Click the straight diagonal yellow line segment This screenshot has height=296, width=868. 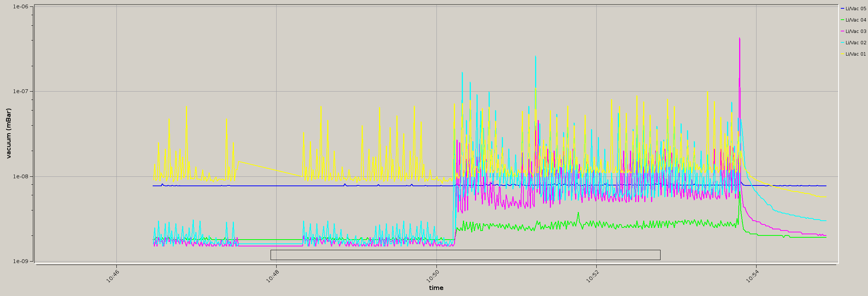point(270,169)
